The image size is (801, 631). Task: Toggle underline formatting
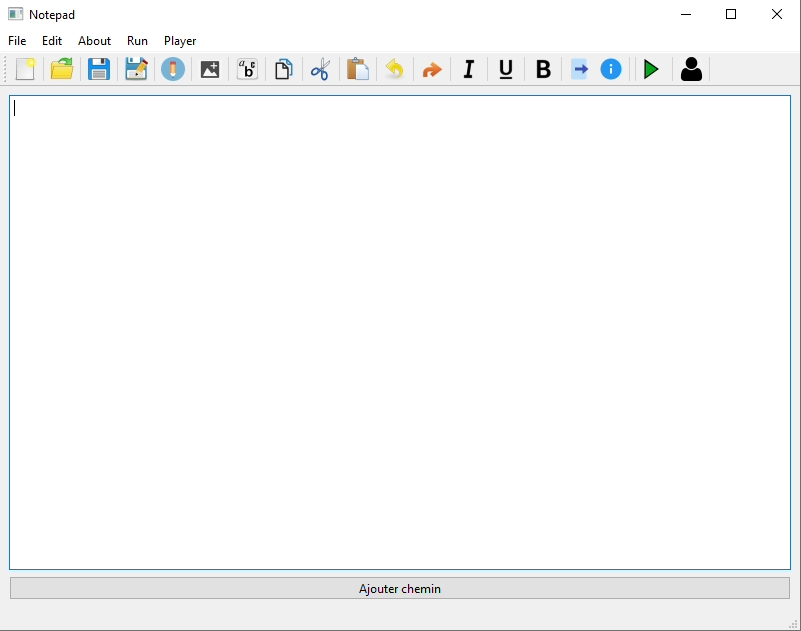(506, 69)
